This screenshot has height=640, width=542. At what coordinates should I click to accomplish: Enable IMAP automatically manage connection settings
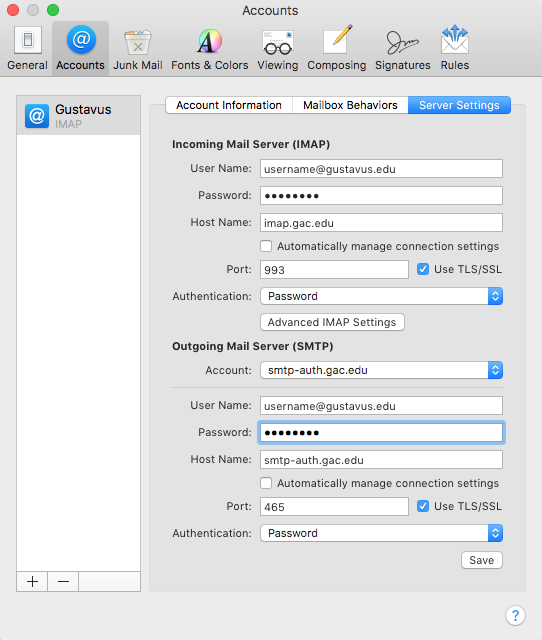click(x=266, y=246)
